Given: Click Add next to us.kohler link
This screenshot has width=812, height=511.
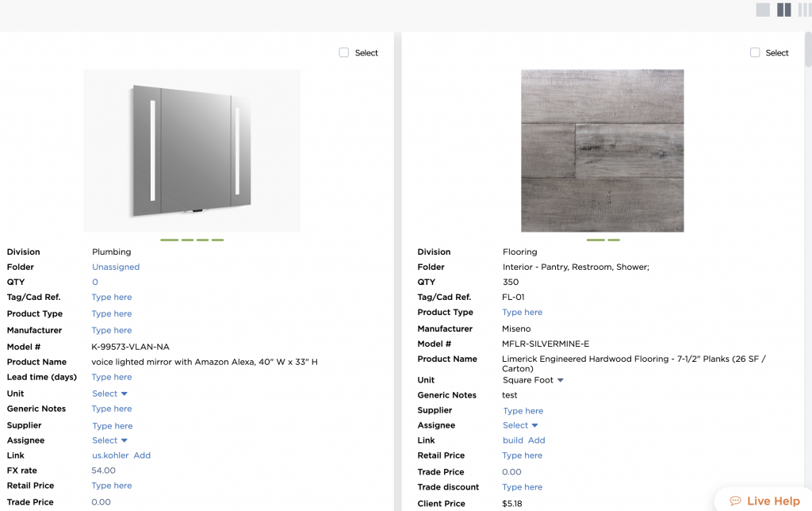Looking at the screenshot, I should coord(141,455).
